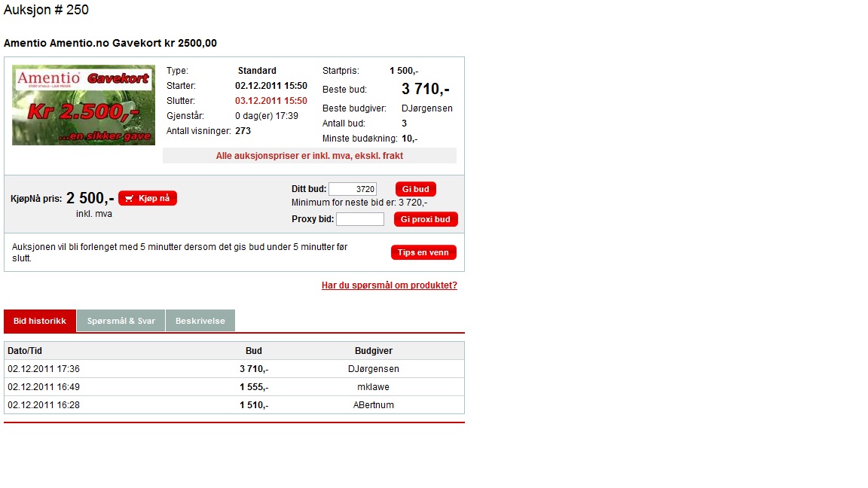Open the 'Beskrivelse' tab
The image size is (868, 488).
200,321
